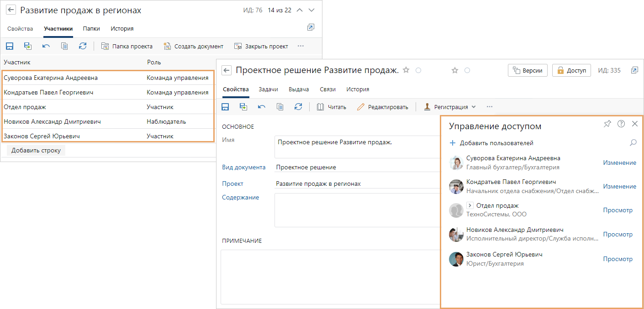644x309 pixels.
Task: Click the Добавить строку button
Action: tap(36, 150)
